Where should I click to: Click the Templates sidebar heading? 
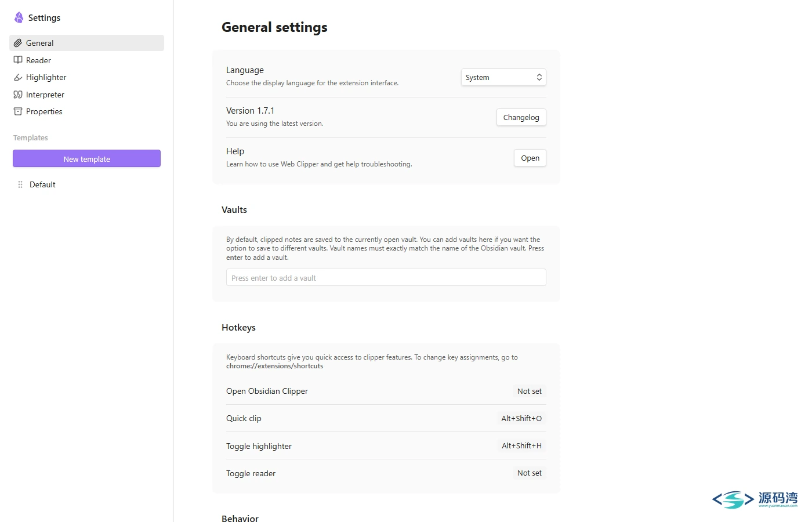tap(31, 137)
